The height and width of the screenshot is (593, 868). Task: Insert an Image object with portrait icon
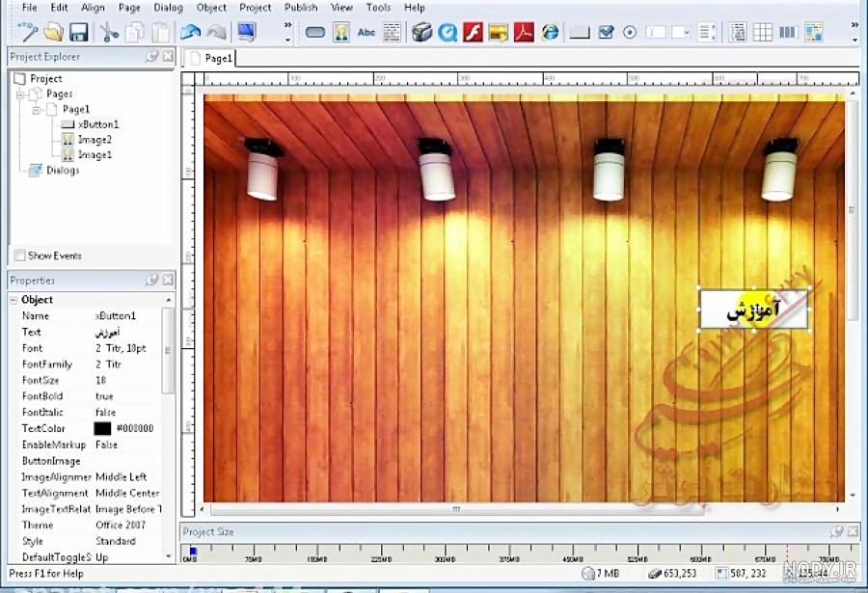[x=341, y=32]
